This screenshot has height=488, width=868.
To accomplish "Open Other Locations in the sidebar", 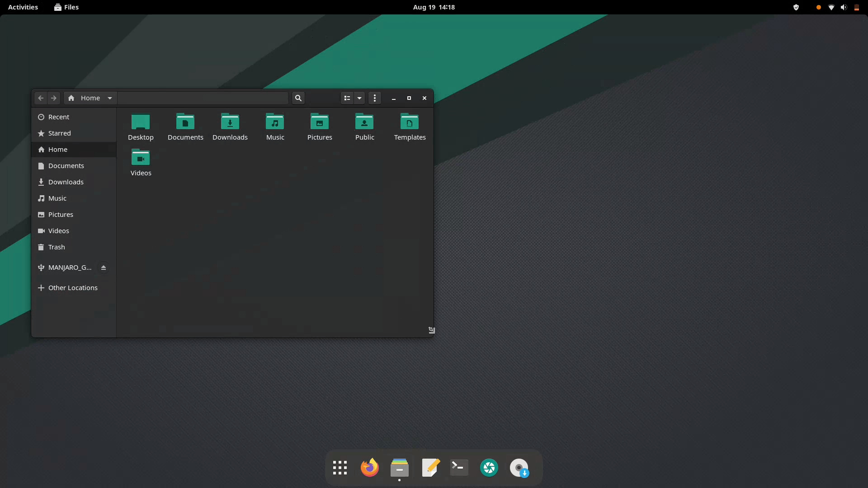I will (73, 287).
